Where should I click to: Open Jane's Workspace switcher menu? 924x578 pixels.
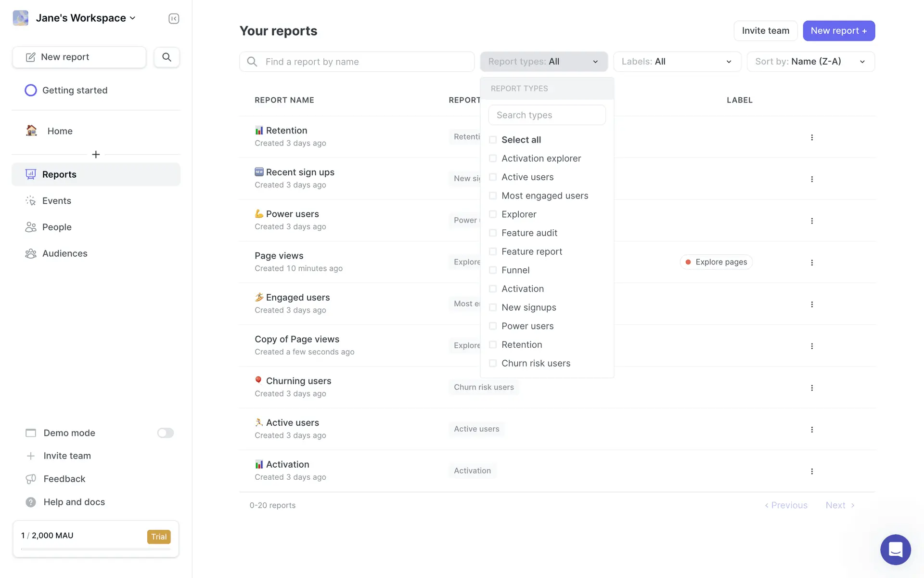85,18
